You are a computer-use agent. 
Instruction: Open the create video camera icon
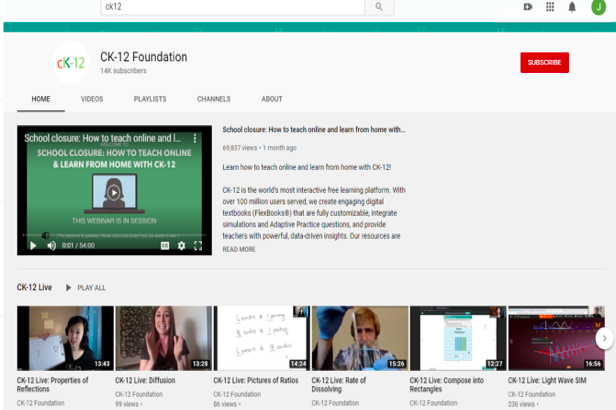(x=528, y=7)
